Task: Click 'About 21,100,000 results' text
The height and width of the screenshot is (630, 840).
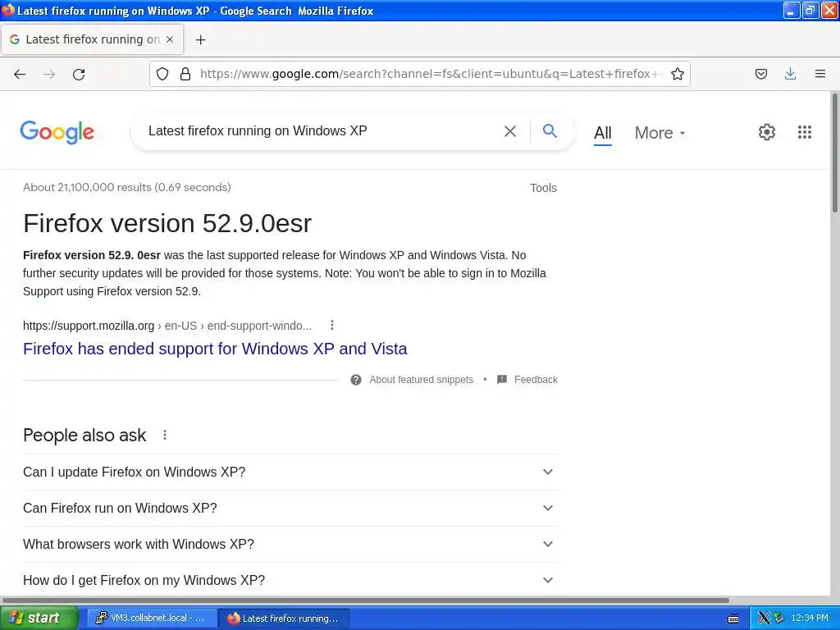Action: click(x=127, y=188)
